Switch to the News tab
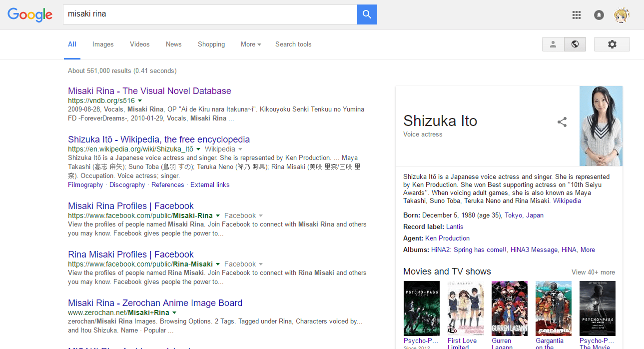 click(x=174, y=44)
